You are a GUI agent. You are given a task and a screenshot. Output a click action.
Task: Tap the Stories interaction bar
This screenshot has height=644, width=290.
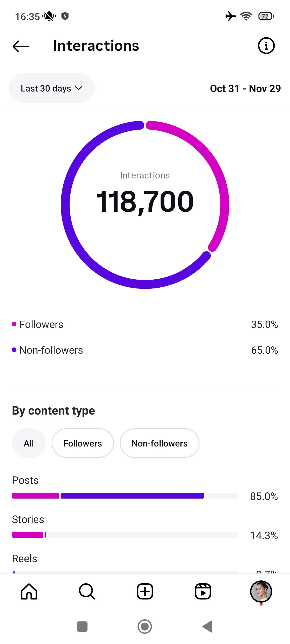125,535
